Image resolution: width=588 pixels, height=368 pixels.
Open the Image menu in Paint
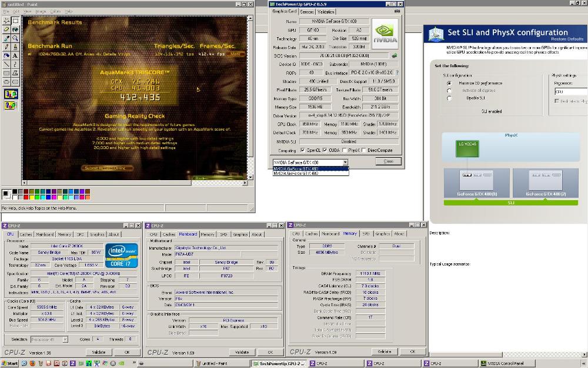[x=41, y=12]
